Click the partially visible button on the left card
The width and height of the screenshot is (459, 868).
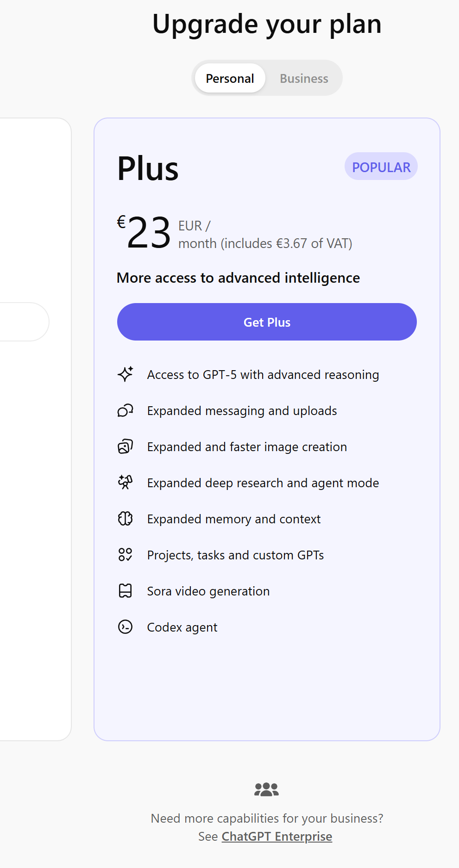(x=23, y=322)
